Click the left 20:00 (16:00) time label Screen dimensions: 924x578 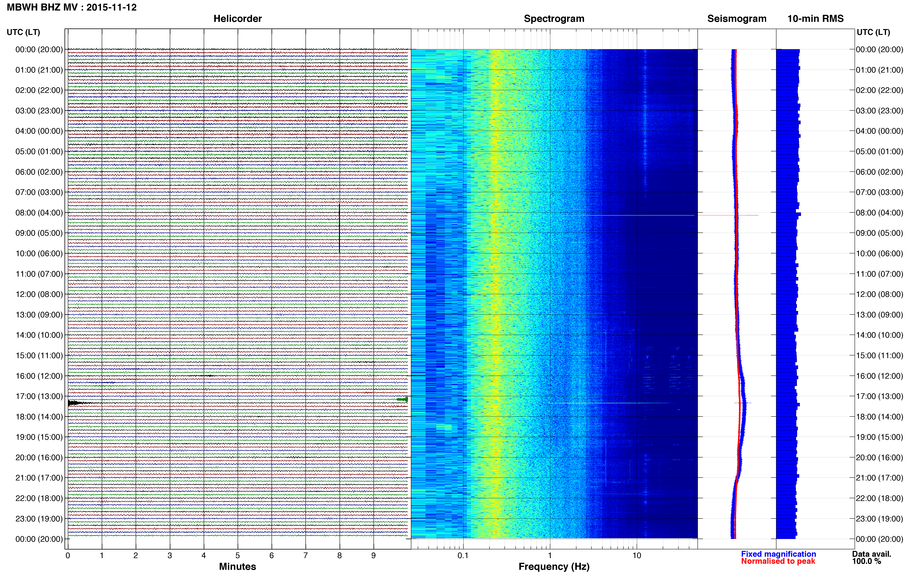pos(39,458)
